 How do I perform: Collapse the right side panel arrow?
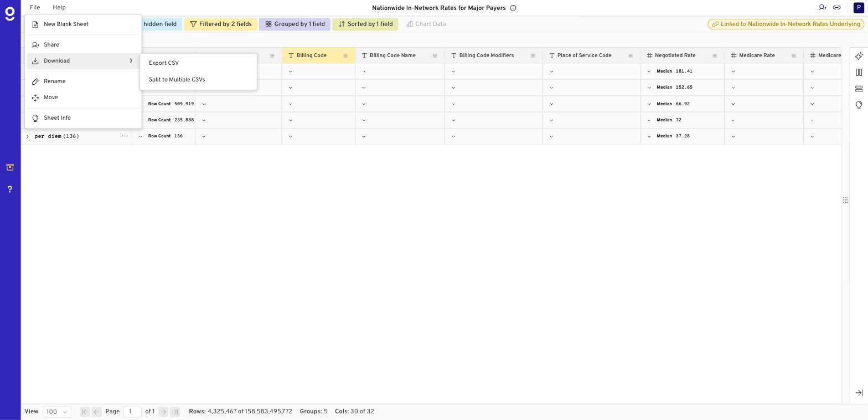(859, 393)
